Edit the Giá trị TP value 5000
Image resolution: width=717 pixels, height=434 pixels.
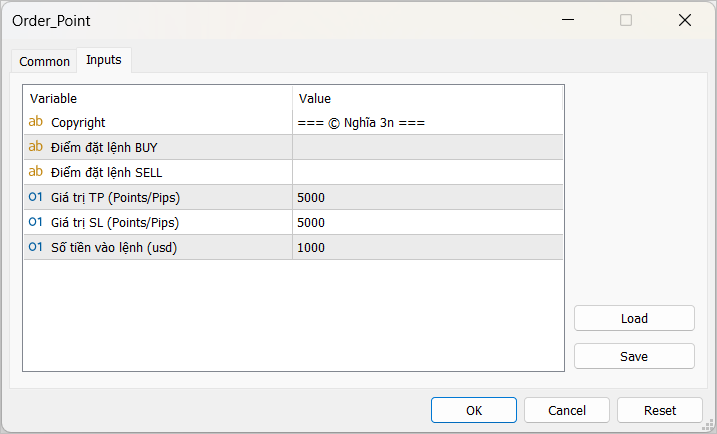click(x=427, y=197)
